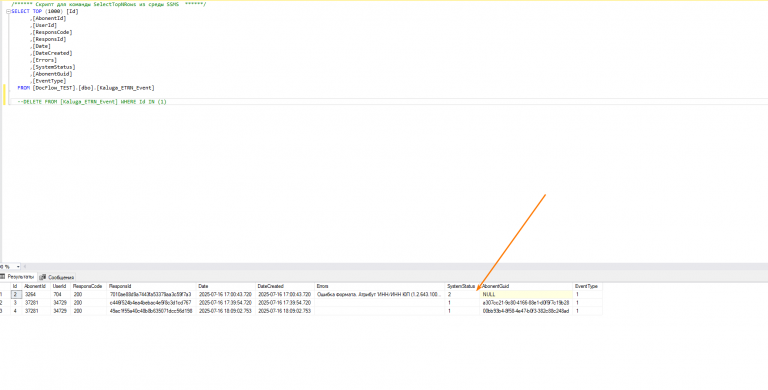Viewport: 768px width, 390px height.
Task: Select ResponsId cell starting c44f
Action: click(x=152, y=303)
